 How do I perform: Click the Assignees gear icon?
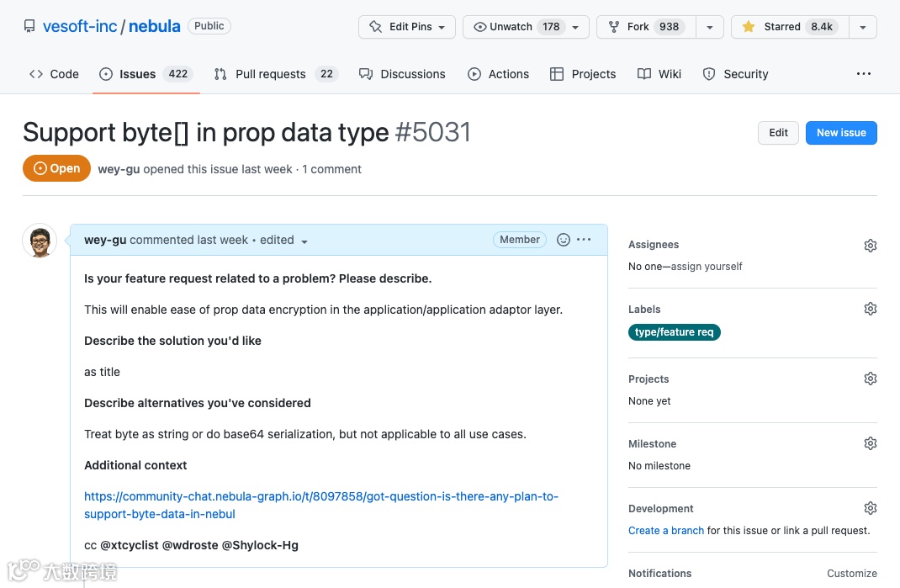871,246
